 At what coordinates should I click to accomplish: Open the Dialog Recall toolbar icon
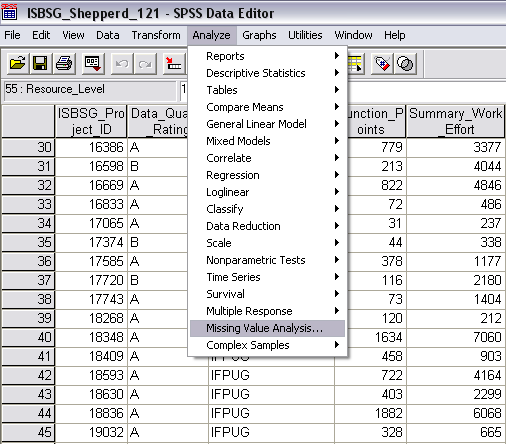pos(92,63)
